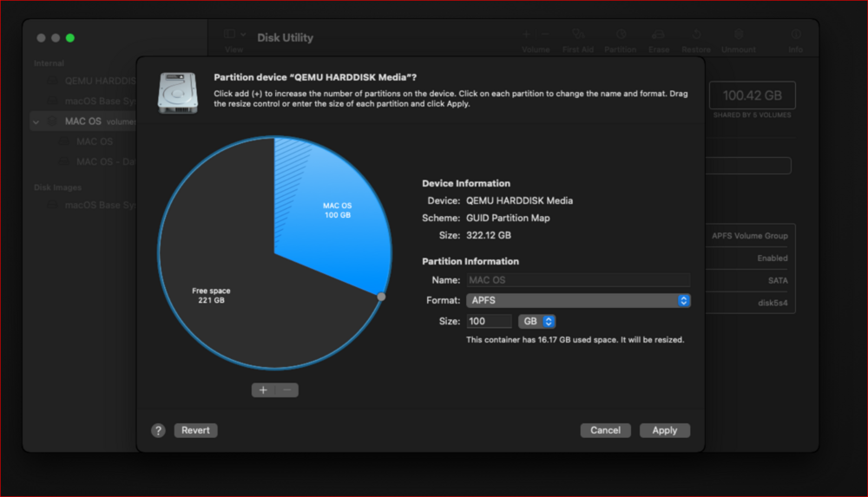Select MAC OS volumes container in sidebar
This screenshot has height=497, width=868.
point(83,121)
